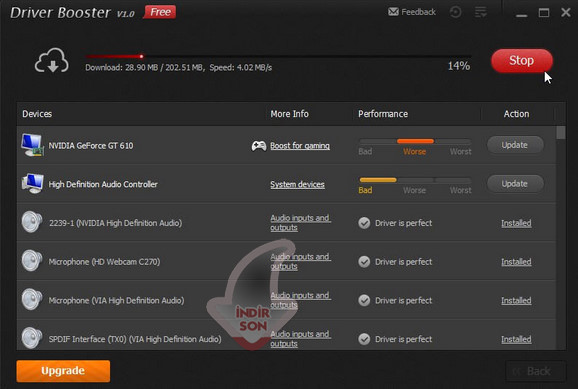Click the speaker icon for Microphone (HD Webcam C270)
The height and width of the screenshot is (389, 578).
[32, 261]
